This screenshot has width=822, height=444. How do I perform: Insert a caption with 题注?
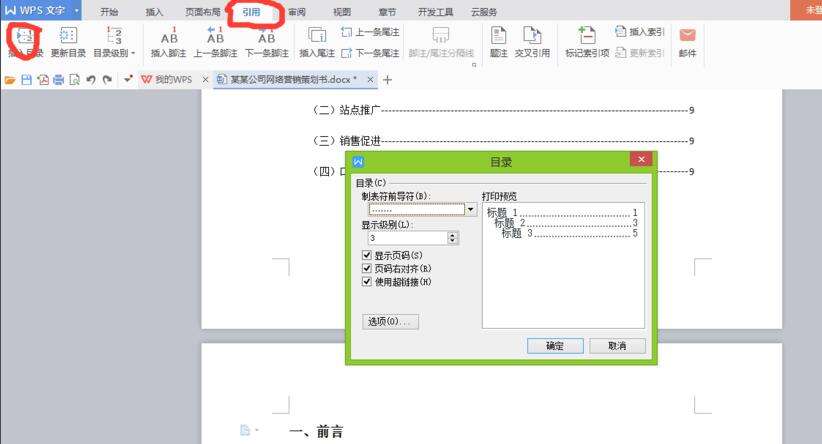pos(498,35)
